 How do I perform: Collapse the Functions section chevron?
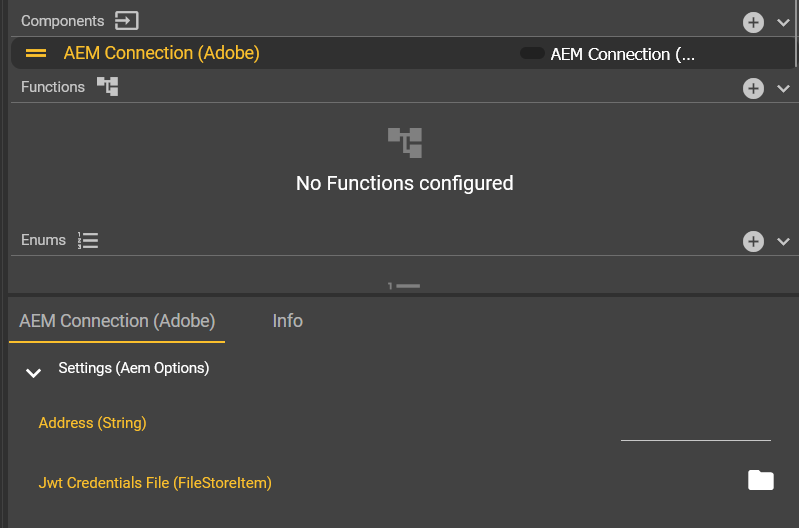click(783, 88)
